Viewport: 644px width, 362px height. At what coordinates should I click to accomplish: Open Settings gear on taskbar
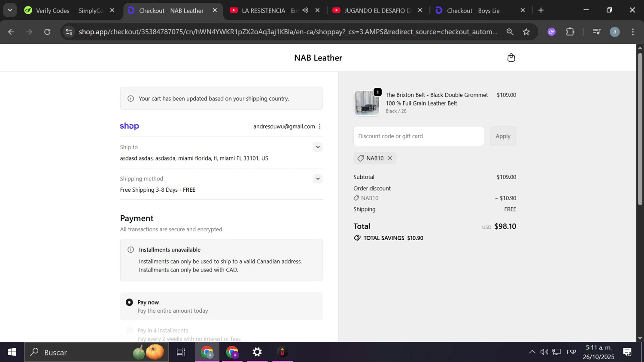tap(257, 352)
